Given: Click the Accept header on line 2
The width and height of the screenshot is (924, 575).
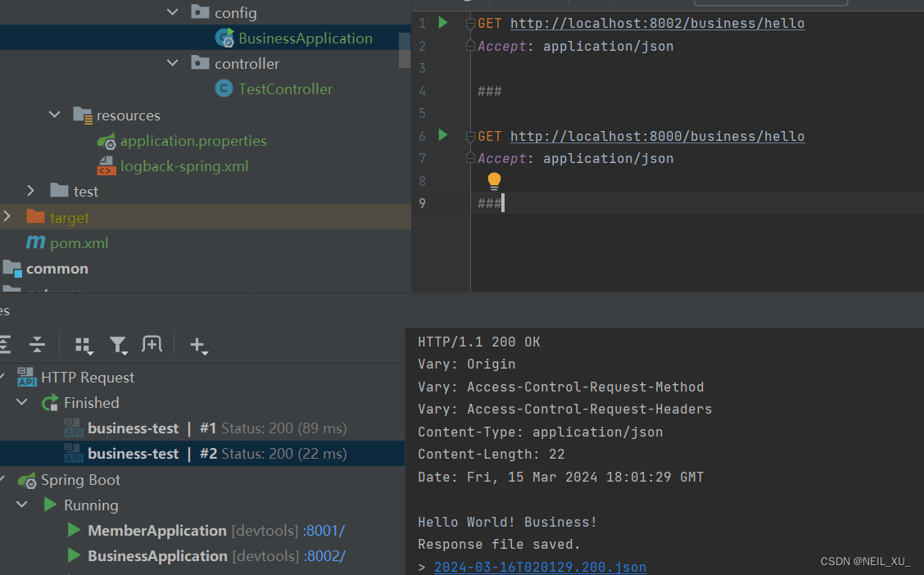Looking at the screenshot, I should coord(501,47).
